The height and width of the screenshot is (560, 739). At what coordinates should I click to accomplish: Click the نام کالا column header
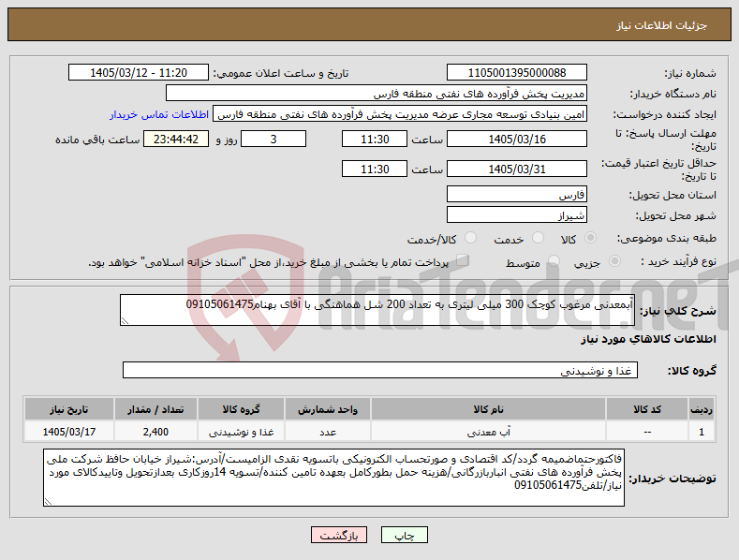488,409
